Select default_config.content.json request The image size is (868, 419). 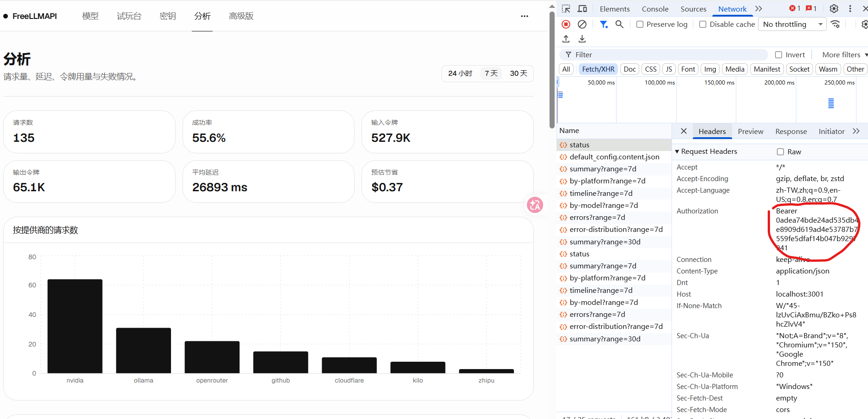614,157
